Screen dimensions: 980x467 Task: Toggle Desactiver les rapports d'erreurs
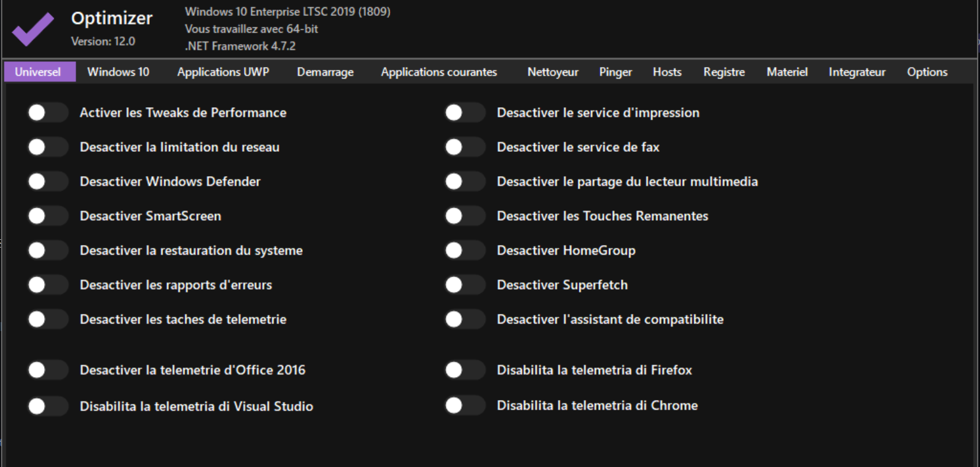click(x=47, y=285)
